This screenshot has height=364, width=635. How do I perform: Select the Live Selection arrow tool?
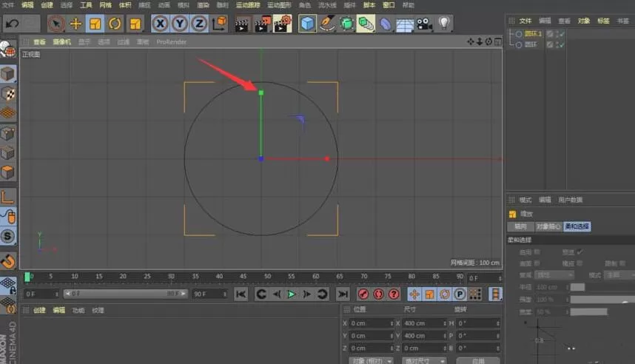coord(56,24)
